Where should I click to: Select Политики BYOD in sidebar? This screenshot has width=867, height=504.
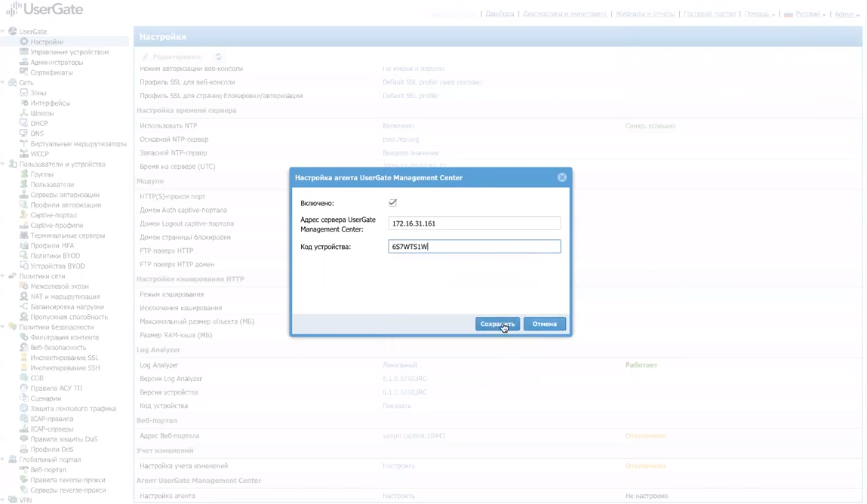coord(55,255)
